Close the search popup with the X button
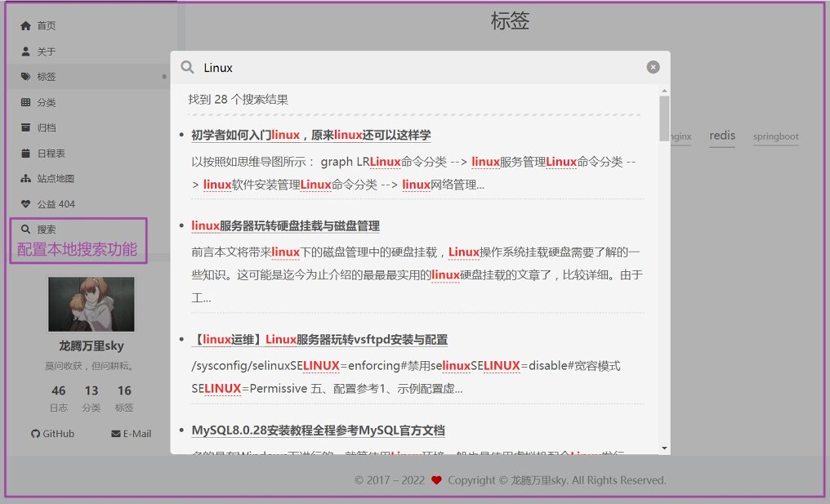The image size is (830, 504). point(654,67)
